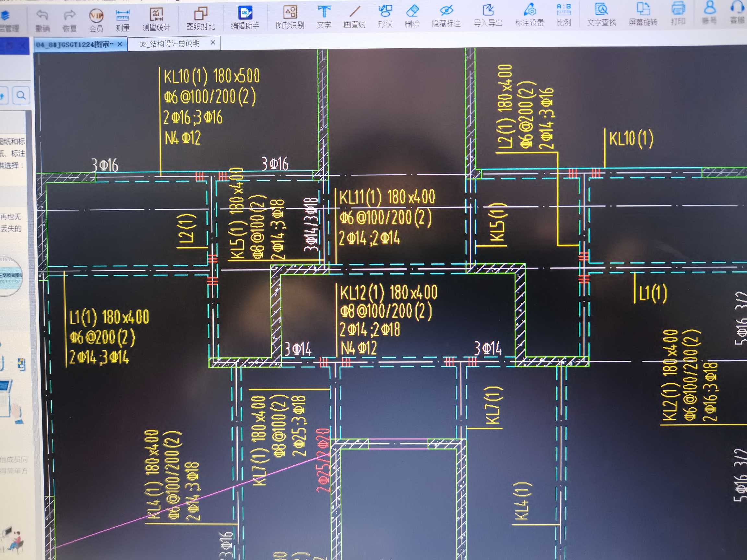Redo with the 恢复 button
The height and width of the screenshot is (560, 747).
click(70, 21)
